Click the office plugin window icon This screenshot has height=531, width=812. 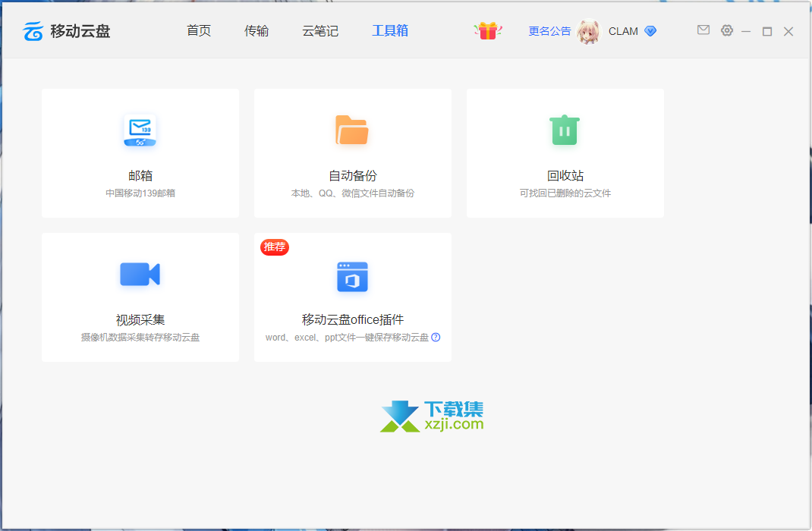click(352, 277)
